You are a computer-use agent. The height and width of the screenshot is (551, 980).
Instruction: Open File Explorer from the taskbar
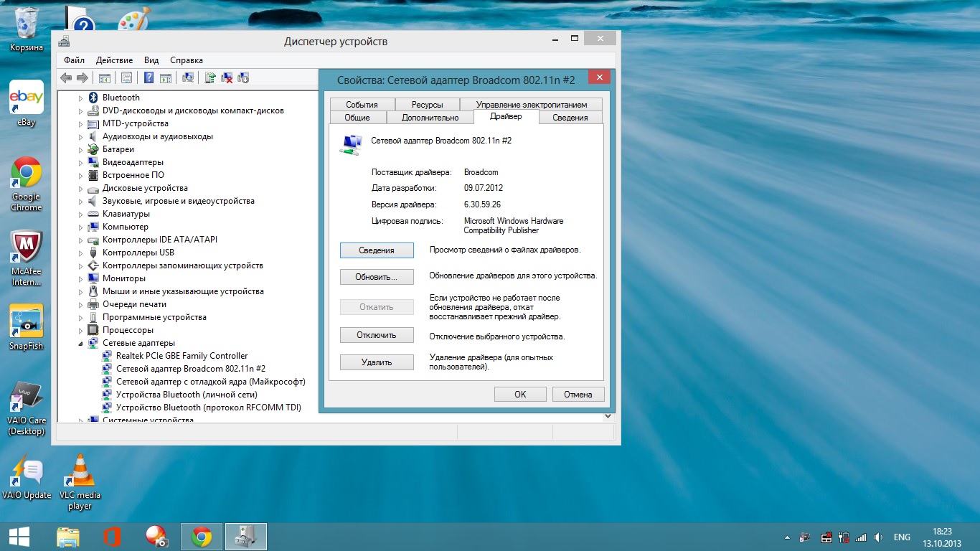click(68, 537)
